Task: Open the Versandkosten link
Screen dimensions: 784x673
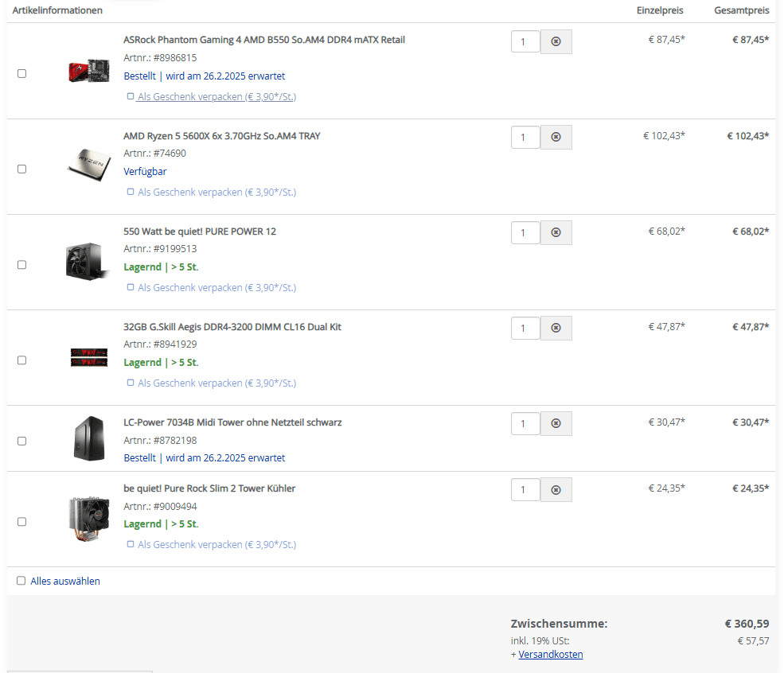Action: click(551, 655)
